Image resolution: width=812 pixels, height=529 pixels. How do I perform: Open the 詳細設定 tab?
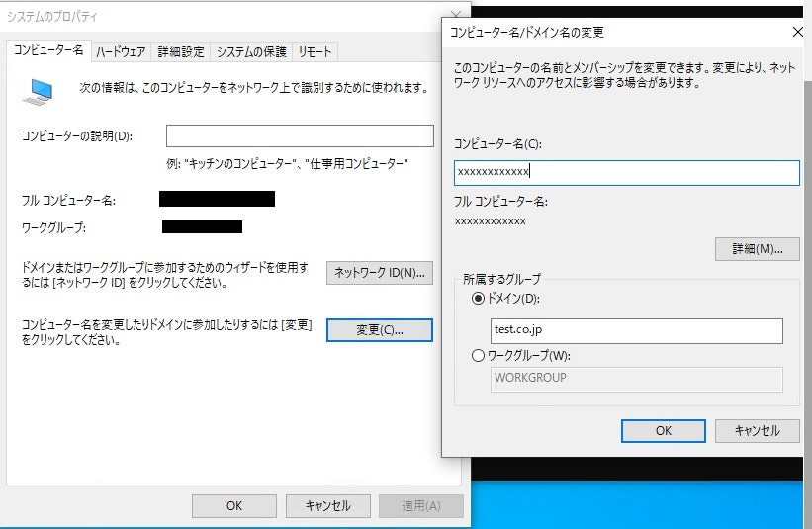181,51
